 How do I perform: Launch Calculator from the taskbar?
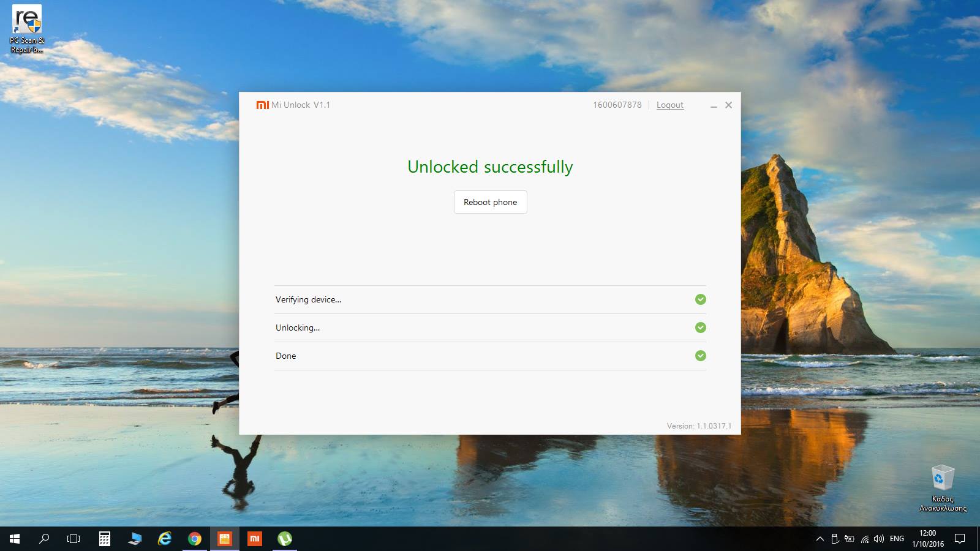[x=105, y=539]
